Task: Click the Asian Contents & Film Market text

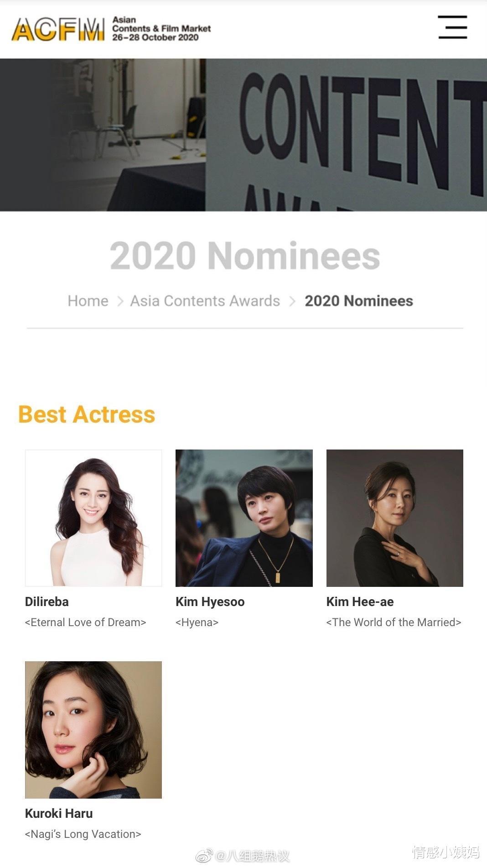Action: (161, 29)
